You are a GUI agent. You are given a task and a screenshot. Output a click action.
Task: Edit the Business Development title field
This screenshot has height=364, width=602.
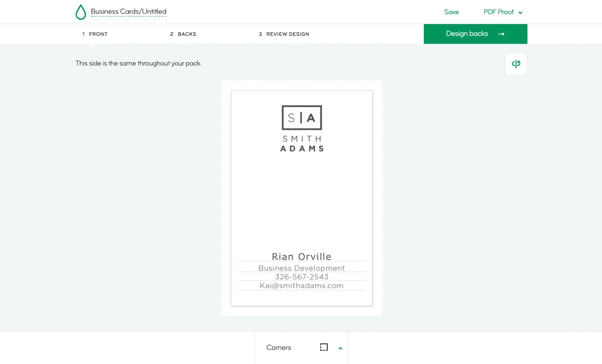(302, 268)
